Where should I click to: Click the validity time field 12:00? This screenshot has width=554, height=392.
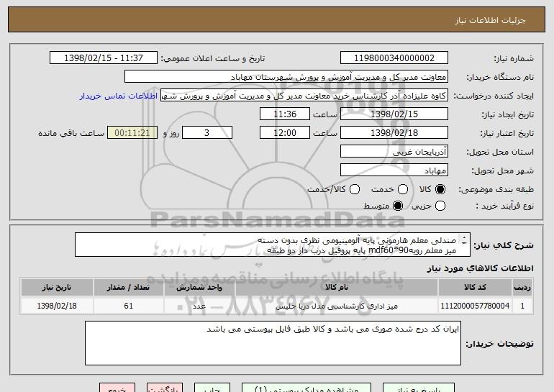click(x=285, y=133)
